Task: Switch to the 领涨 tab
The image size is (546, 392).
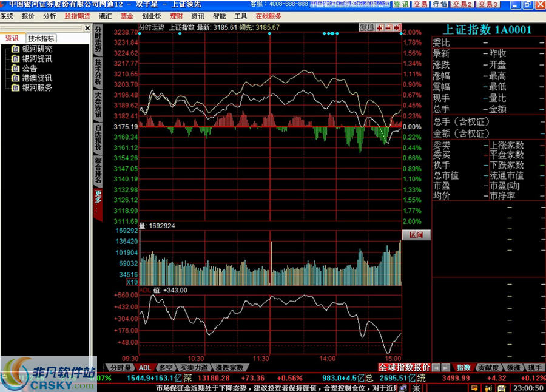Action: point(513,368)
